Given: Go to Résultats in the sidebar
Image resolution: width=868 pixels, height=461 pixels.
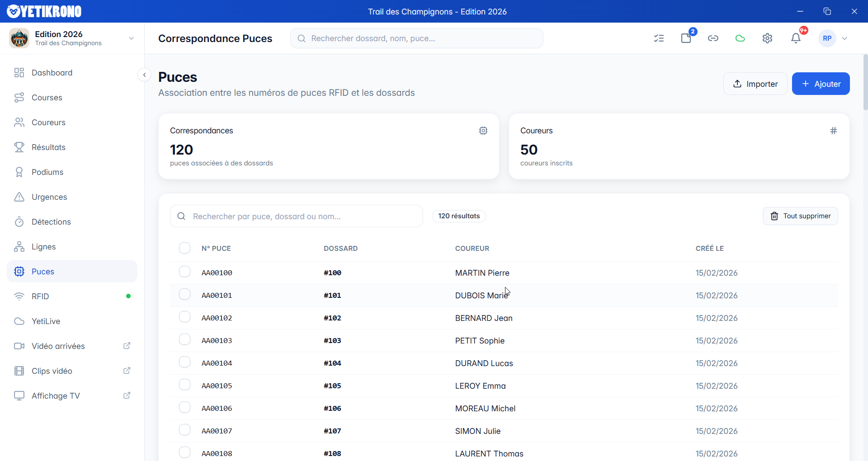Looking at the screenshot, I should tap(48, 147).
